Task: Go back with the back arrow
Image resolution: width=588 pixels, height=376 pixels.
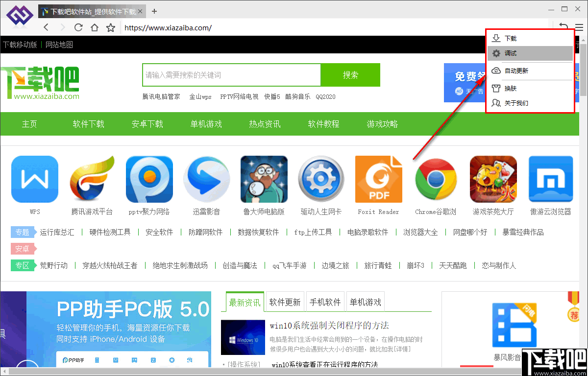Action: [46, 27]
